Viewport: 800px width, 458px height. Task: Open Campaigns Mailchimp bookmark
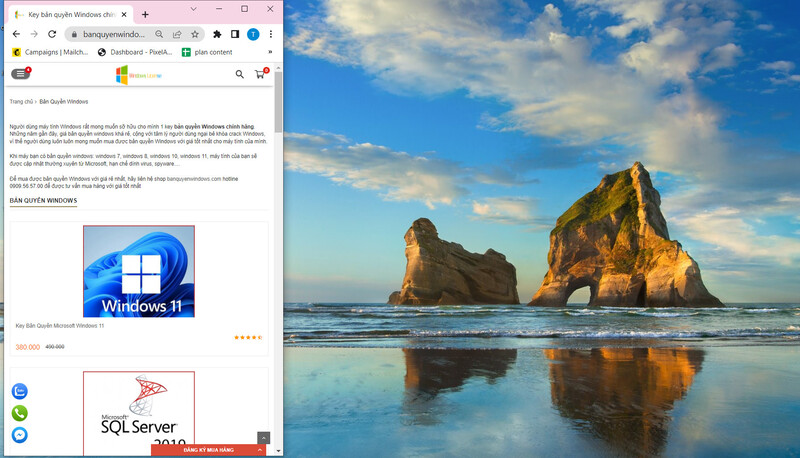pos(50,52)
